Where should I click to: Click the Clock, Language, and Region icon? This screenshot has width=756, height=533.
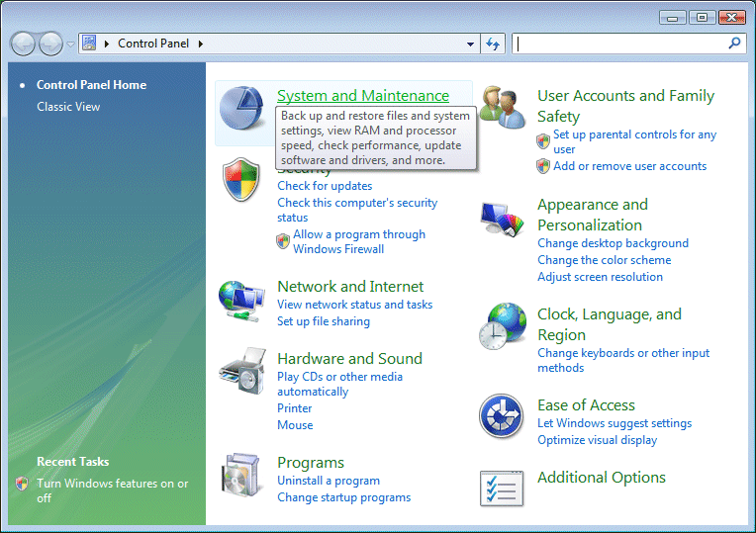click(503, 326)
